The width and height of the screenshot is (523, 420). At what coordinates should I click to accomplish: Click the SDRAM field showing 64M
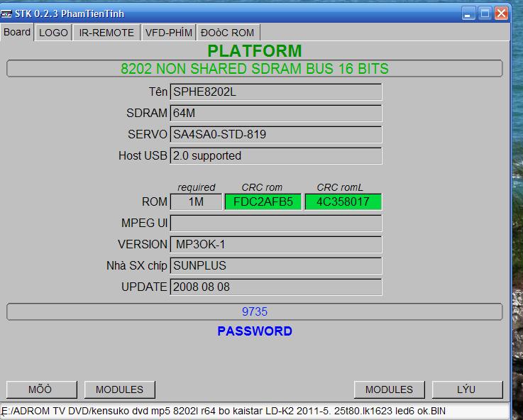click(x=276, y=113)
